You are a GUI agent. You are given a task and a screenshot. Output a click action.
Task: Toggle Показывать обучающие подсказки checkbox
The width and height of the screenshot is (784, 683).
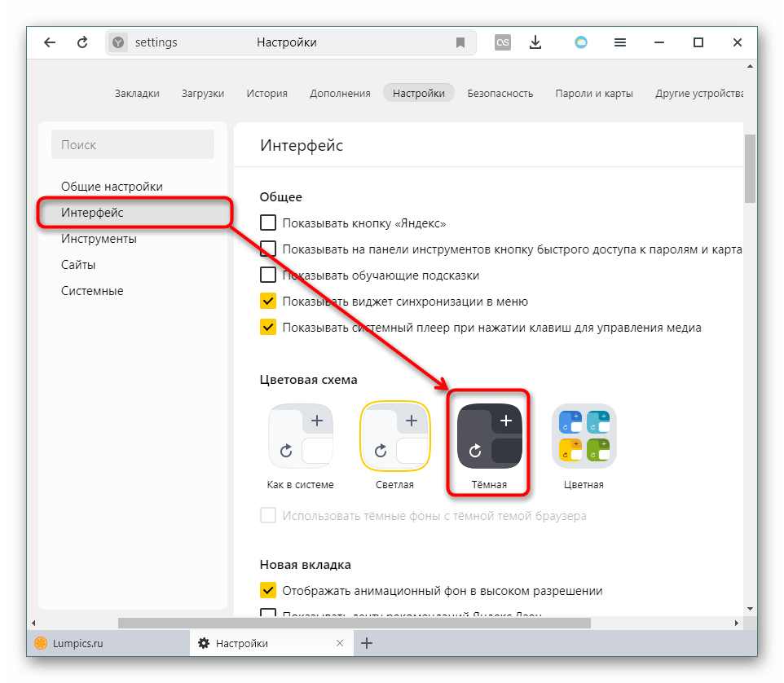pos(268,275)
